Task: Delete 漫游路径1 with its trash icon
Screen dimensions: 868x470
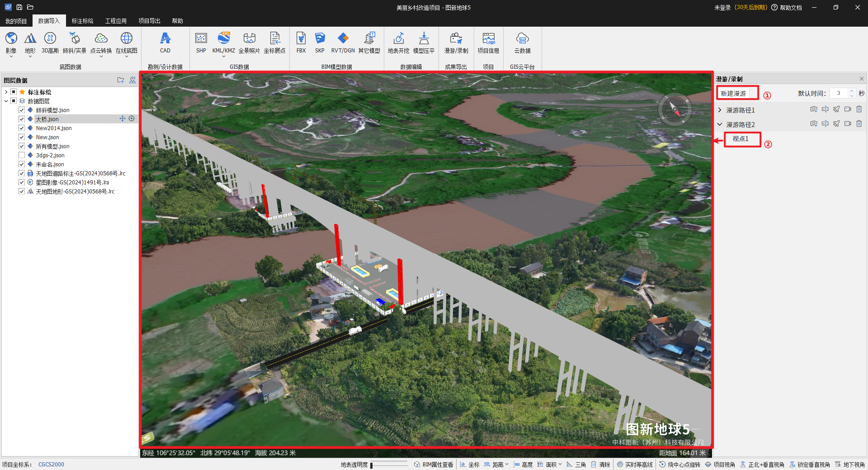Action: (x=859, y=109)
